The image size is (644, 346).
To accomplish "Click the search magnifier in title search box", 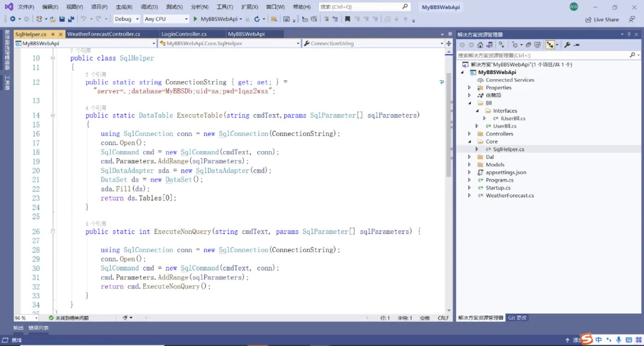I will point(405,6).
